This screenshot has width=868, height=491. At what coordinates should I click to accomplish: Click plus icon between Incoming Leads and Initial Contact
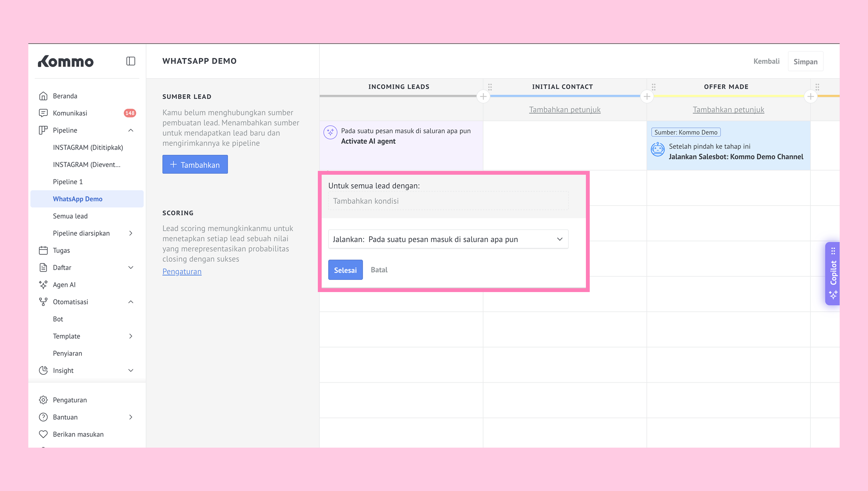pyautogui.click(x=483, y=97)
